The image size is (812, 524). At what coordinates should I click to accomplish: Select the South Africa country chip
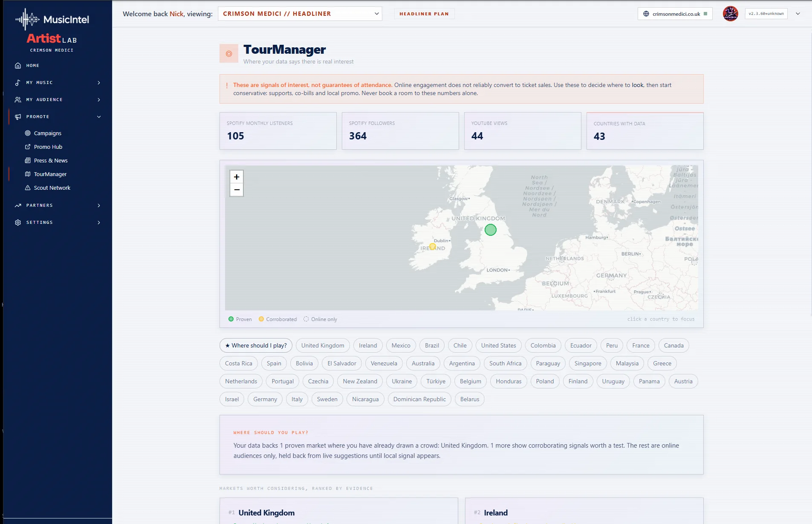[506, 363]
